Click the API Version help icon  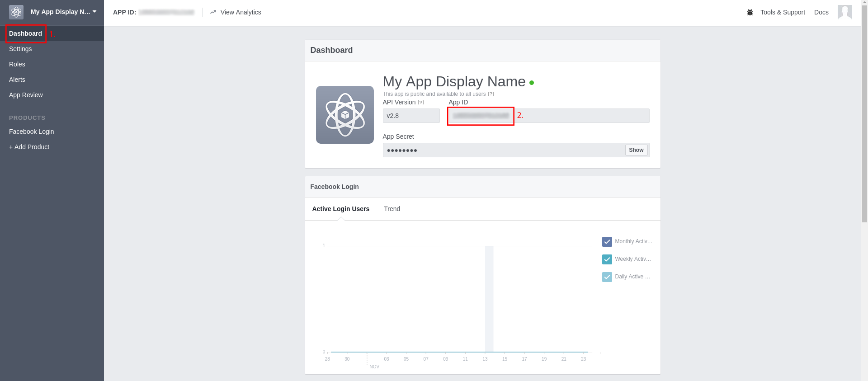tap(421, 103)
